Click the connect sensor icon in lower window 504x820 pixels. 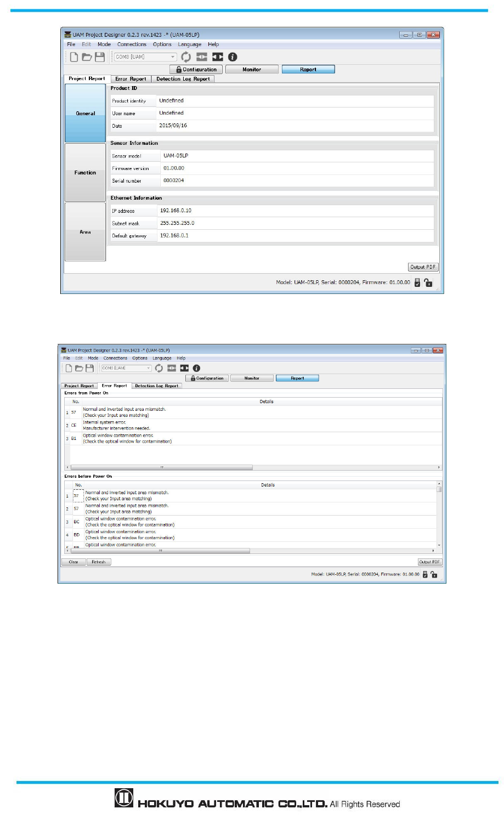click(172, 368)
